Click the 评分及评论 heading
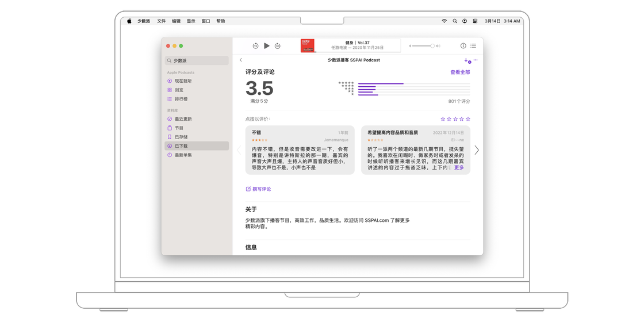This screenshot has height=322, width=644. (x=260, y=72)
